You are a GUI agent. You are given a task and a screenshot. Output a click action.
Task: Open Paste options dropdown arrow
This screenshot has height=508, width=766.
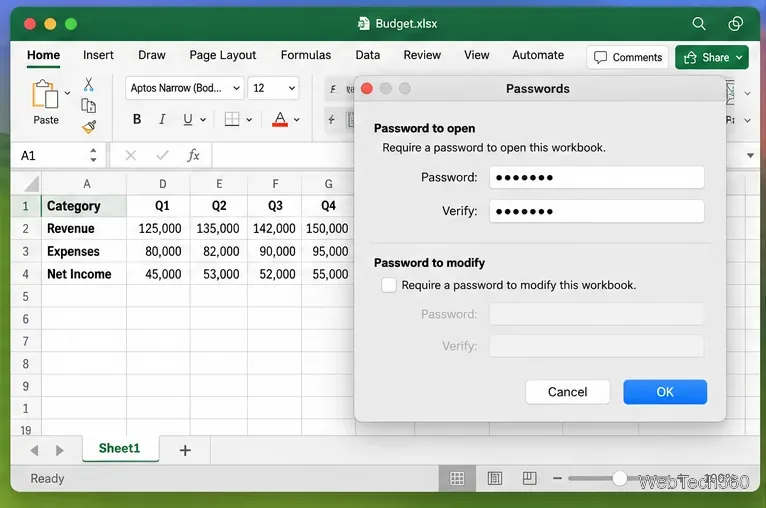pos(67,93)
